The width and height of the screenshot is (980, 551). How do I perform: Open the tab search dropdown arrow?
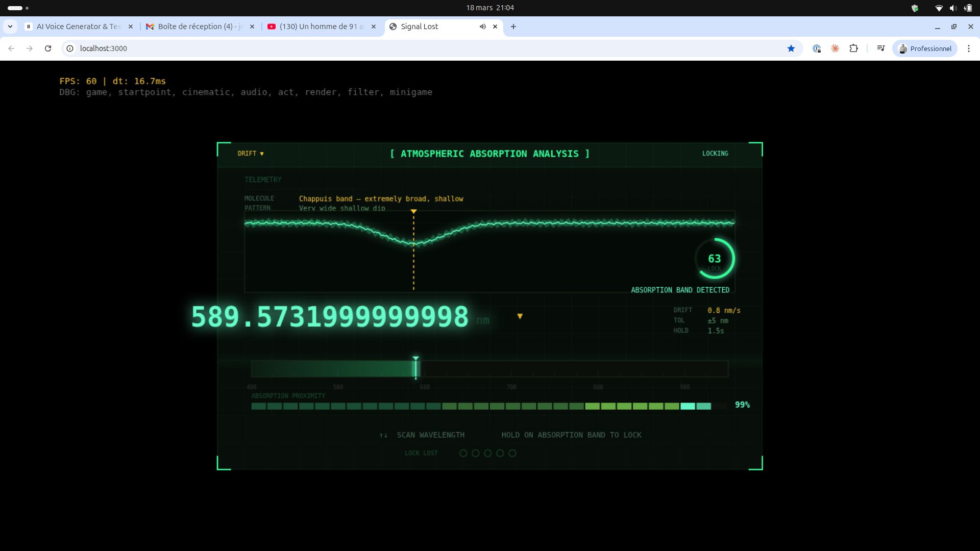10,27
